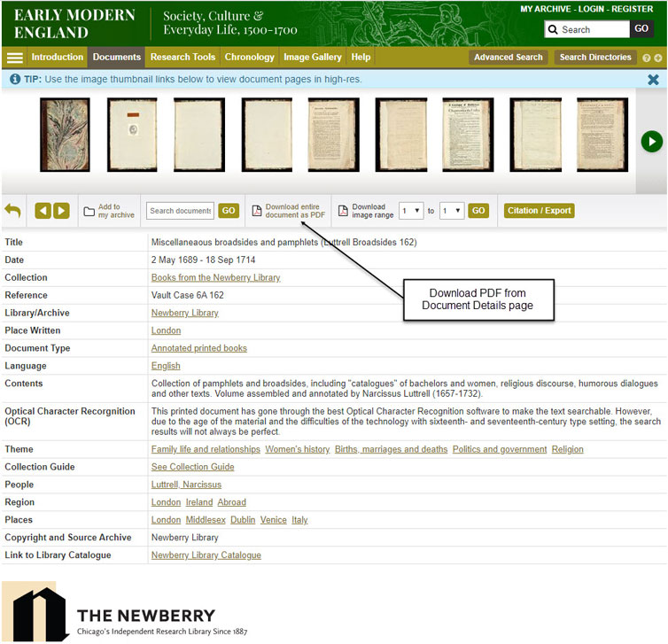Click the help question mark icon
Image resolution: width=668 pixels, height=644 pixels.
click(646, 58)
